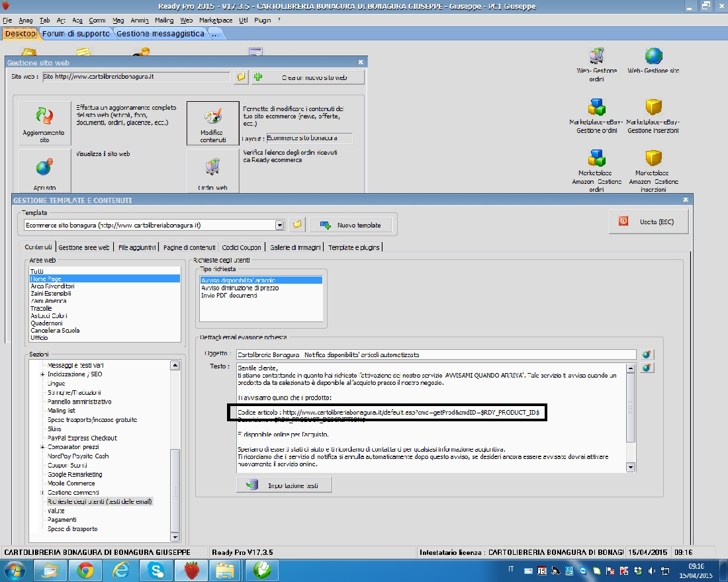Click Importazione testi button
728x582 pixels.
284,485
